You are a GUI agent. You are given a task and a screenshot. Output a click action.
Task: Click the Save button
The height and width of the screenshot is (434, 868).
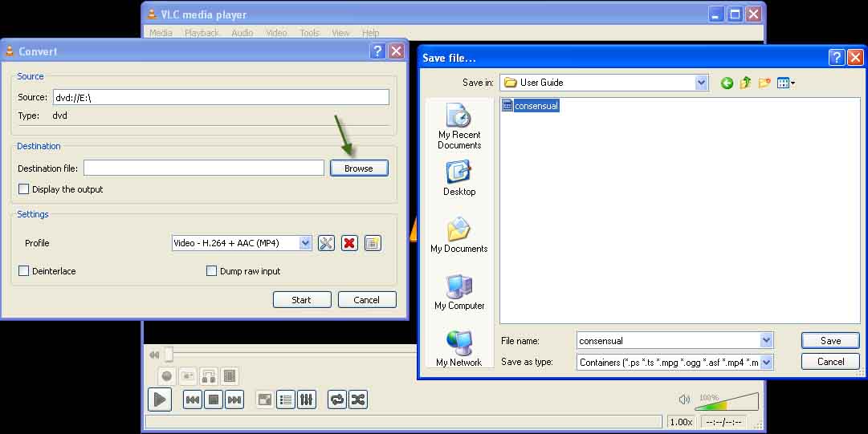pyautogui.click(x=830, y=341)
